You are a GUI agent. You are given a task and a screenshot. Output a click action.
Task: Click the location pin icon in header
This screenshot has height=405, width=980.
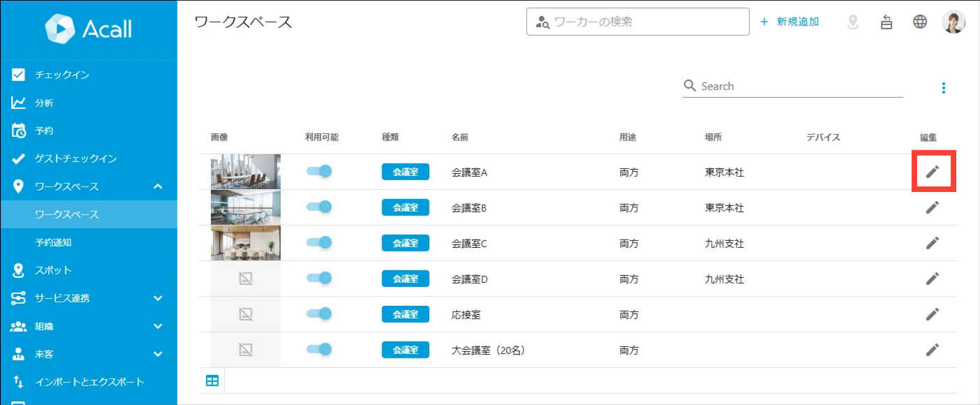[x=852, y=22]
